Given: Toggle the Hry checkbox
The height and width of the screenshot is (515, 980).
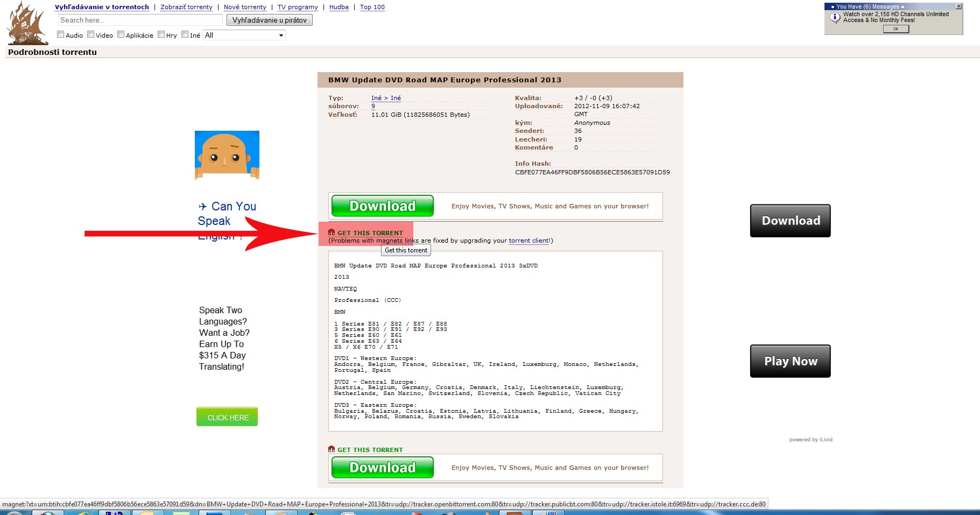Looking at the screenshot, I should click(161, 34).
